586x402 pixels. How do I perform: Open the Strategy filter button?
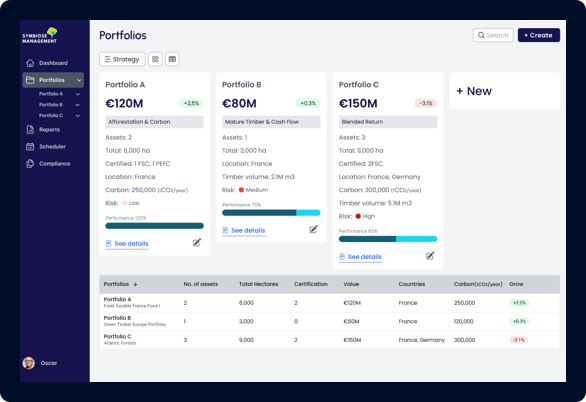tap(122, 59)
